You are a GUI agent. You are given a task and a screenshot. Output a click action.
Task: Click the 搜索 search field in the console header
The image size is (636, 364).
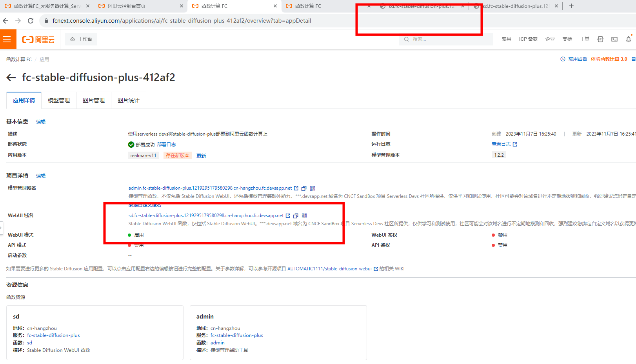click(446, 39)
